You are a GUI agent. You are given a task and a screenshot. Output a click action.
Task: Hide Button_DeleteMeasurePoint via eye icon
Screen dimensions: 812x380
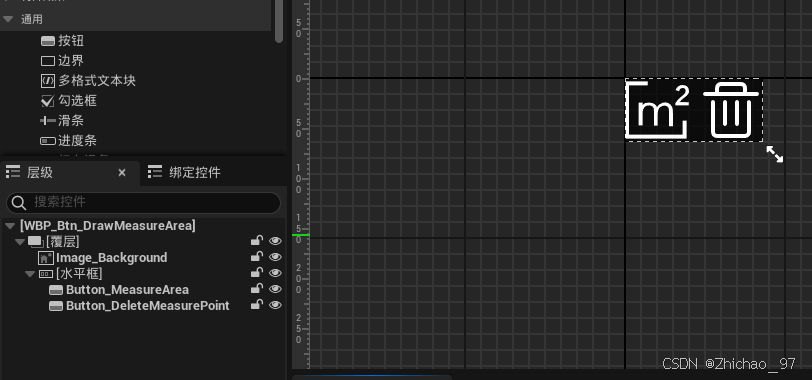[276, 305]
